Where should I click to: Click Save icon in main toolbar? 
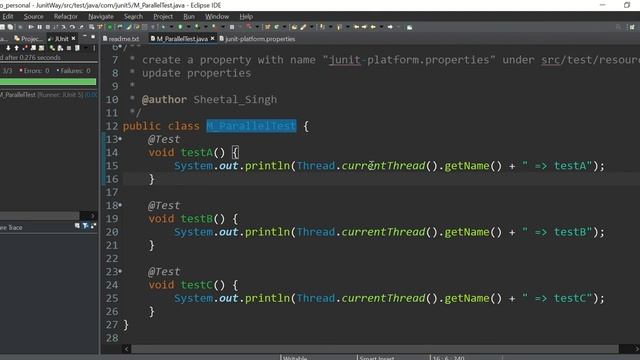coord(2,27)
